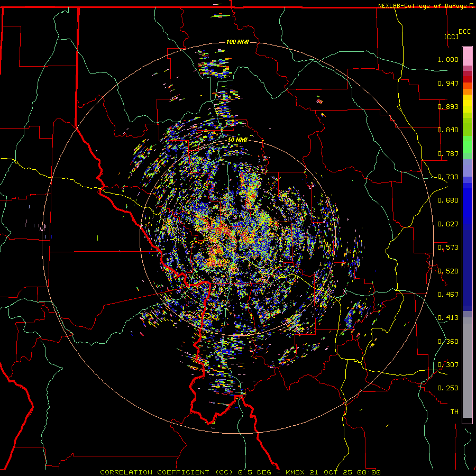Image resolution: width=476 pixels, height=476 pixels.
Task: Click the 0.520 legend value
Action: click(x=448, y=271)
